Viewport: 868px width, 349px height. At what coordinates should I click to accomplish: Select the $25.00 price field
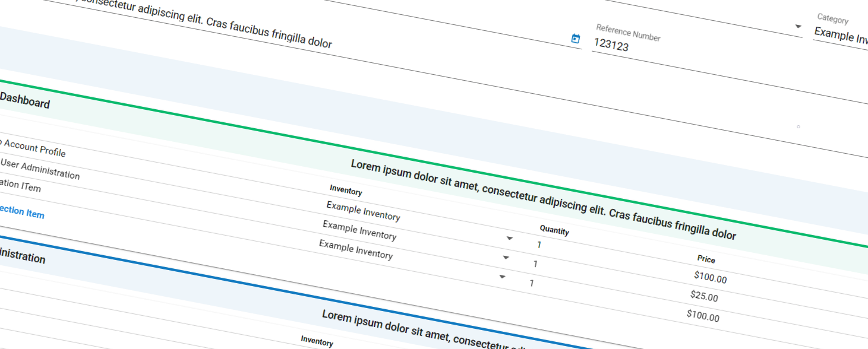[704, 296]
